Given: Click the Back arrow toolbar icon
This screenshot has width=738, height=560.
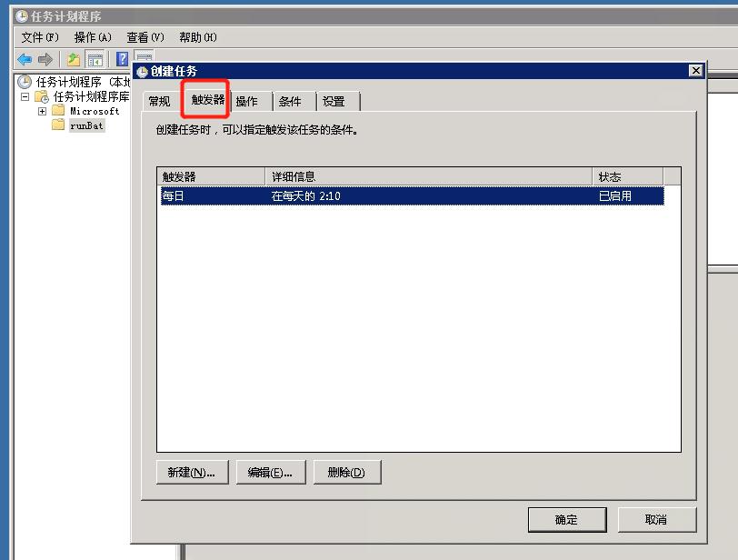Looking at the screenshot, I should pyautogui.click(x=25, y=59).
